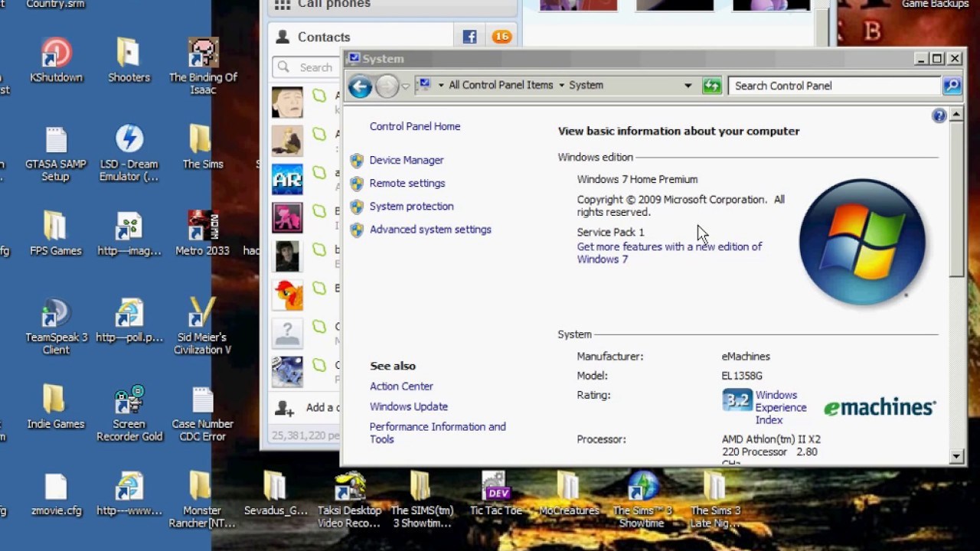Screen dimensions: 980x551
Task: Open Device Manager link
Action: point(406,160)
